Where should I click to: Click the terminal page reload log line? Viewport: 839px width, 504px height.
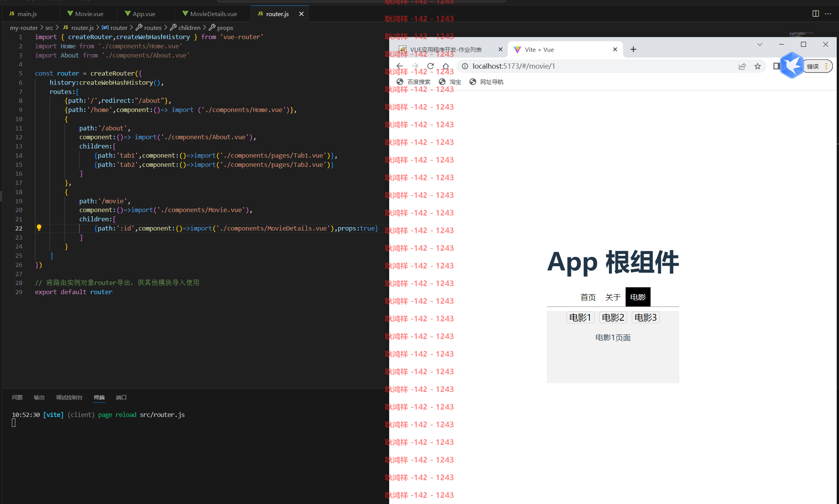coord(98,415)
